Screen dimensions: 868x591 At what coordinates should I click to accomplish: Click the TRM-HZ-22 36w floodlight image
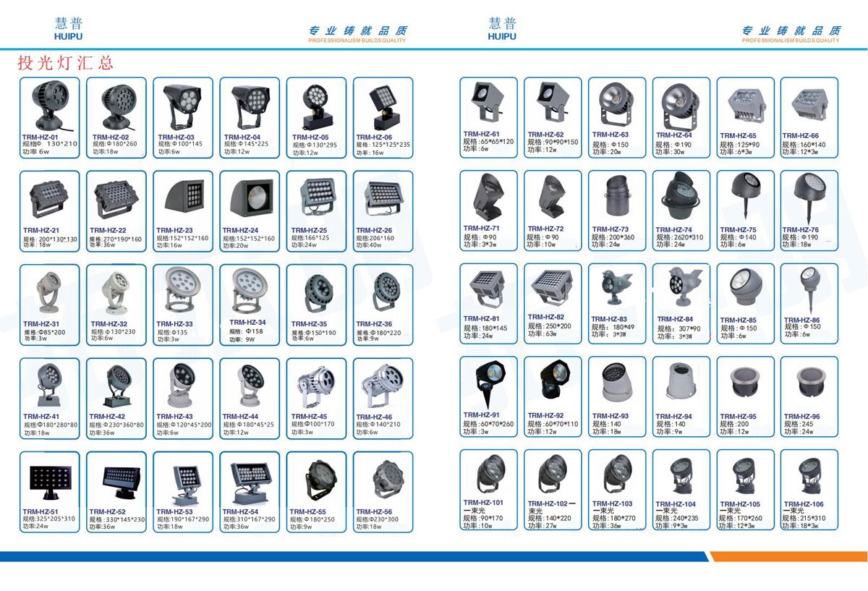pos(116,199)
